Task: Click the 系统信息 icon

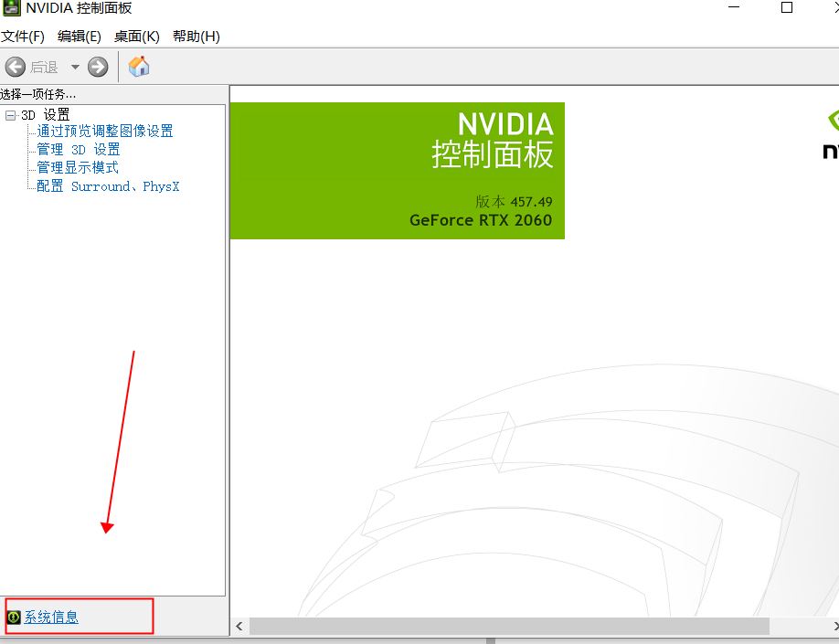Action: pos(14,617)
